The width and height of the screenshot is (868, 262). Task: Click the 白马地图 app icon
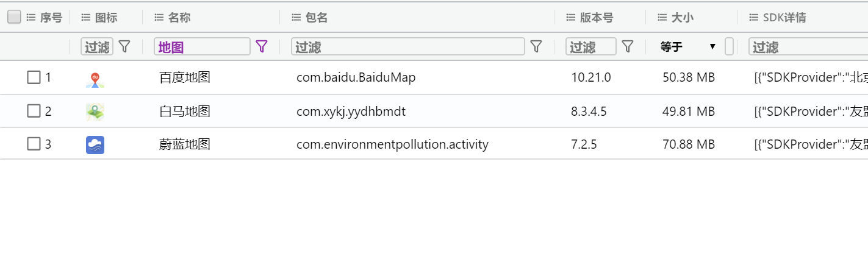(95, 112)
